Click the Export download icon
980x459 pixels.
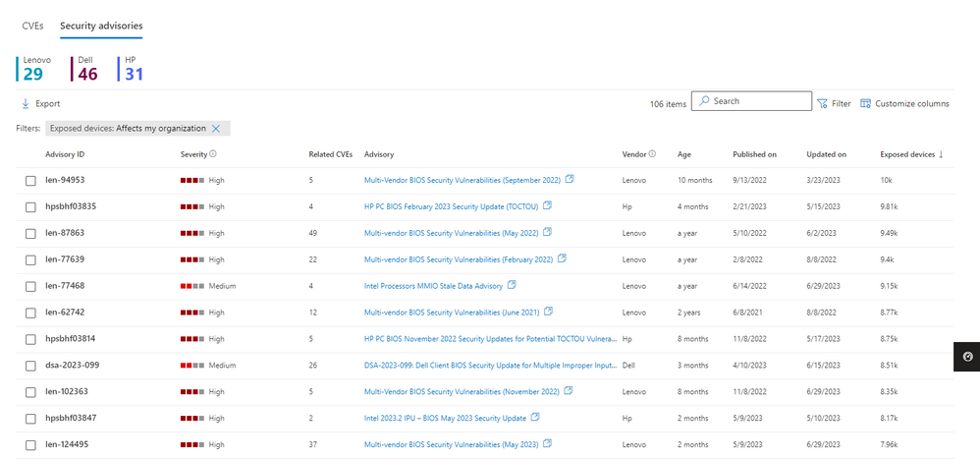click(26, 104)
